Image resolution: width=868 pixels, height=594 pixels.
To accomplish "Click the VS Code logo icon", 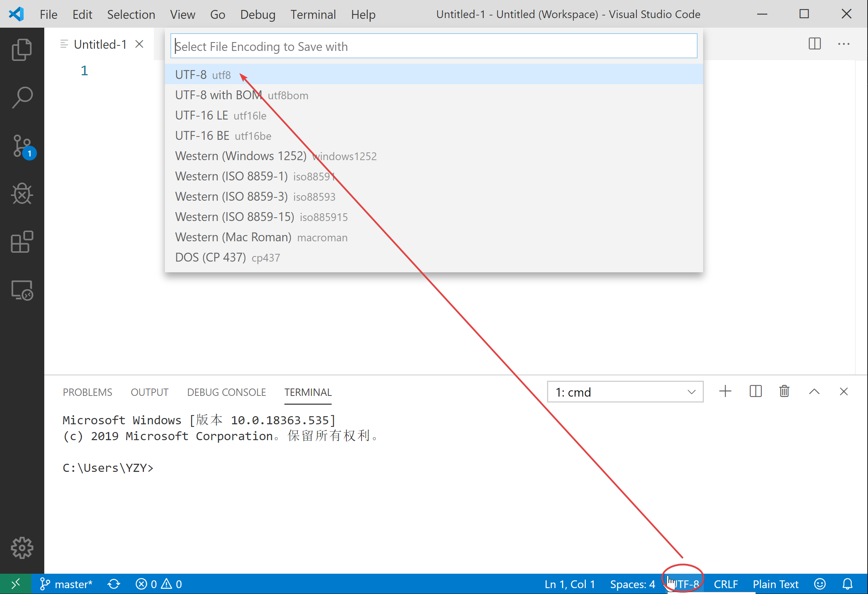I will pos(16,14).
